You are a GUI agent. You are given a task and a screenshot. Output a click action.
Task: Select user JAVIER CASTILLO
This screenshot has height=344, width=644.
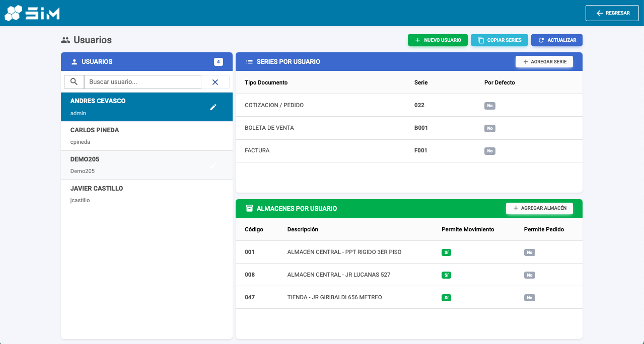point(147,194)
